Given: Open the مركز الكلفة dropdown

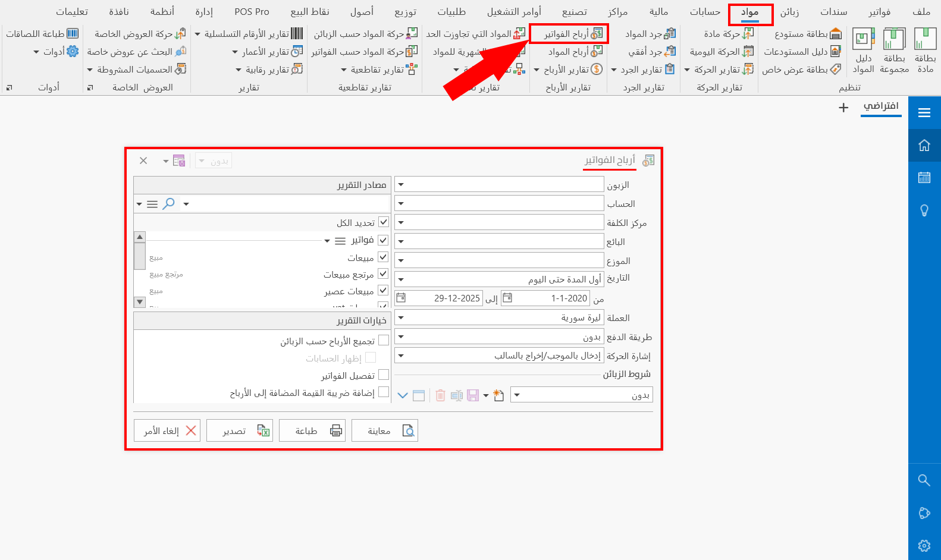Looking at the screenshot, I should pos(401,223).
